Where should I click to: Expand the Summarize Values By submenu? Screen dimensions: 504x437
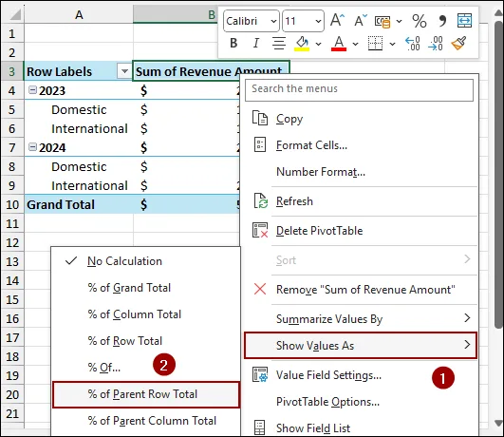pyautogui.click(x=360, y=319)
